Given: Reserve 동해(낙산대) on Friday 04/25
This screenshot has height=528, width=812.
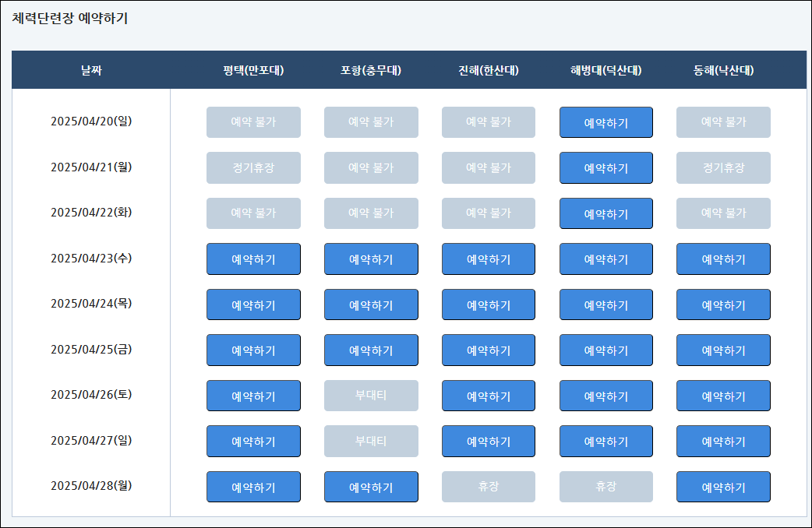Looking at the screenshot, I should tap(723, 350).
